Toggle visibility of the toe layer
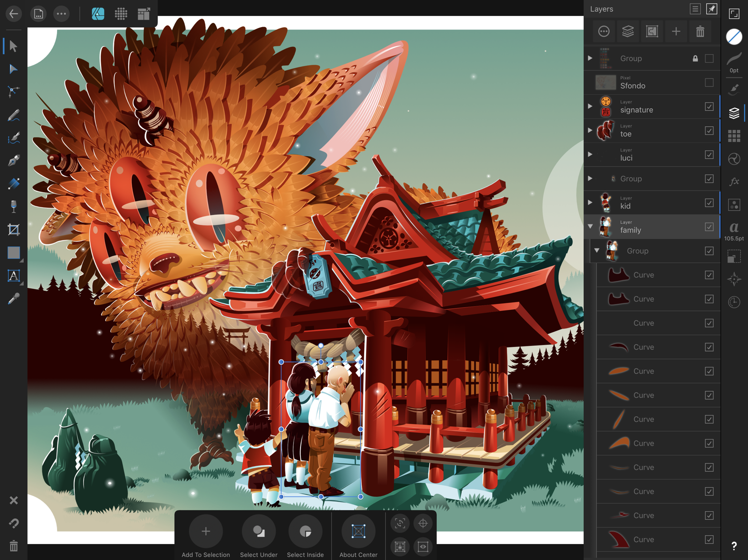The height and width of the screenshot is (560, 748). tap(709, 130)
